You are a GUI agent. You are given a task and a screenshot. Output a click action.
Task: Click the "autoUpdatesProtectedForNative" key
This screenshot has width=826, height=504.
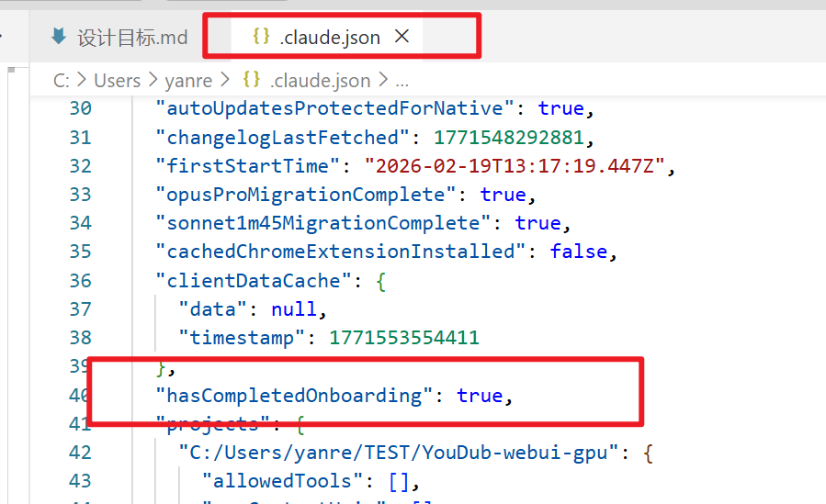334,108
